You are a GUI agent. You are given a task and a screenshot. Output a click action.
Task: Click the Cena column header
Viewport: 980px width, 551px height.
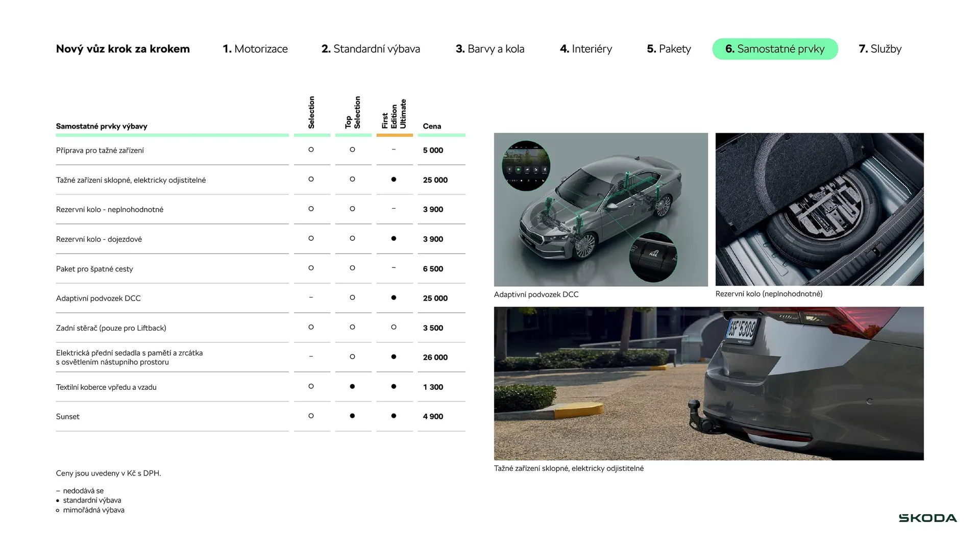(x=432, y=126)
